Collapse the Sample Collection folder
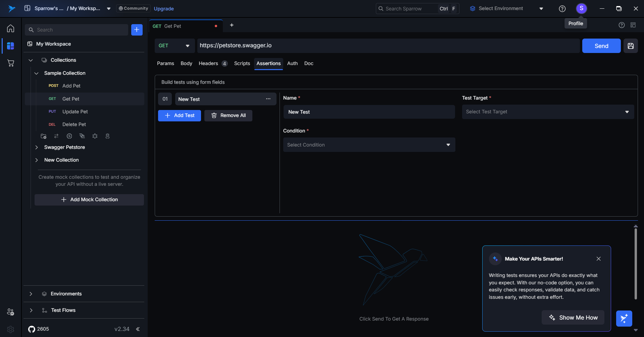This screenshot has width=644, height=337. point(37,73)
